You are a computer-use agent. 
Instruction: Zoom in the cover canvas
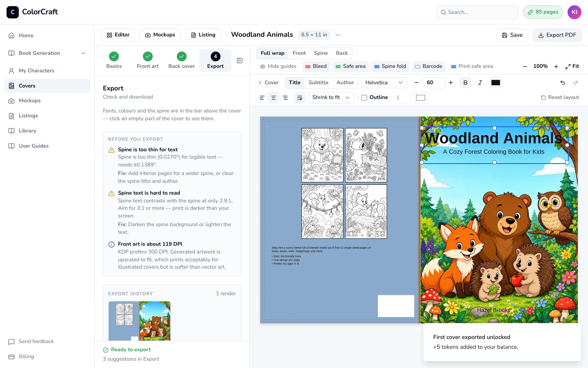coord(556,66)
